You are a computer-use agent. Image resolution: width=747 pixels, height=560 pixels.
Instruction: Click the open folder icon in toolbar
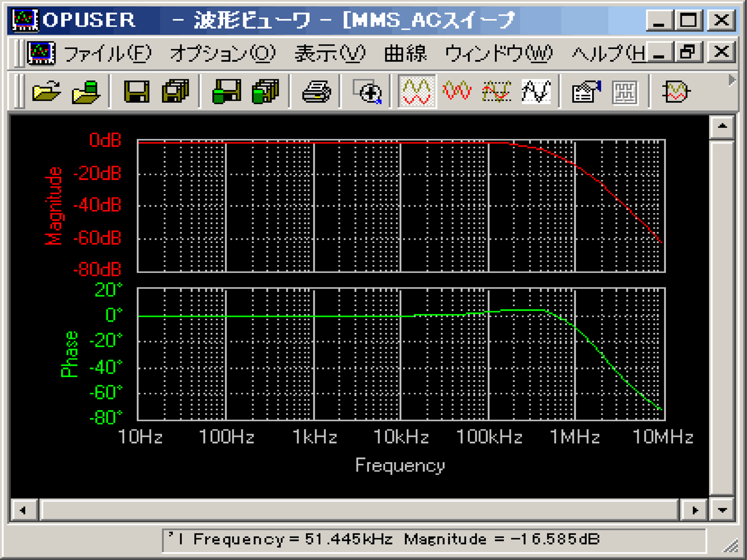47,91
